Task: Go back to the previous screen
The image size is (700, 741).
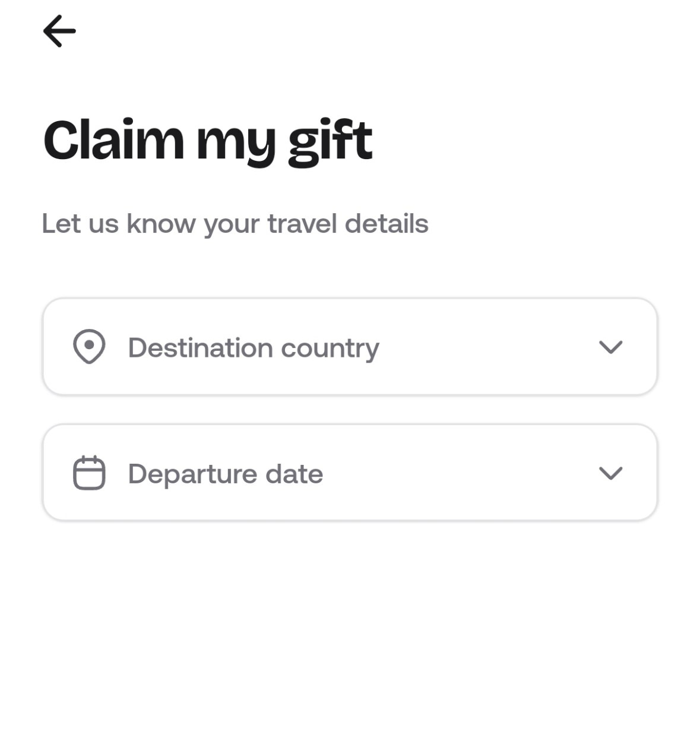Action: tap(59, 31)
